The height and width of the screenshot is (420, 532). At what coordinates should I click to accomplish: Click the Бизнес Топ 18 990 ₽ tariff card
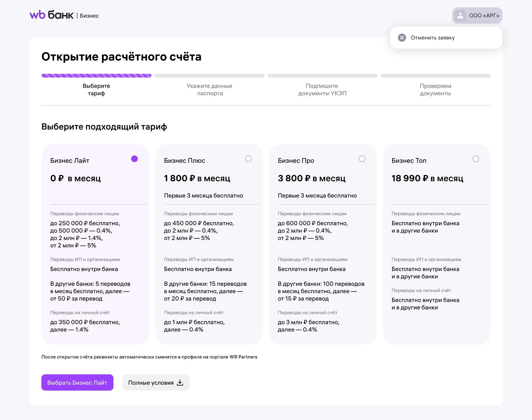tap(437, 244)
